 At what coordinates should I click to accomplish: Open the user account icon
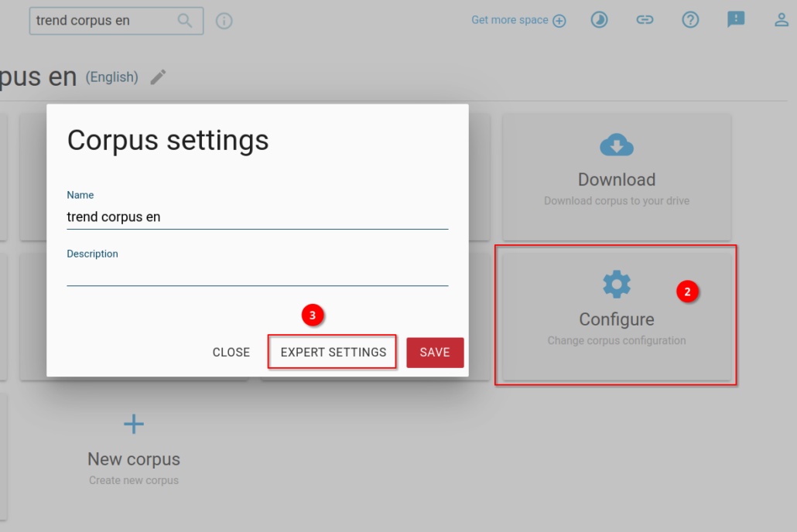coord(782,20)
